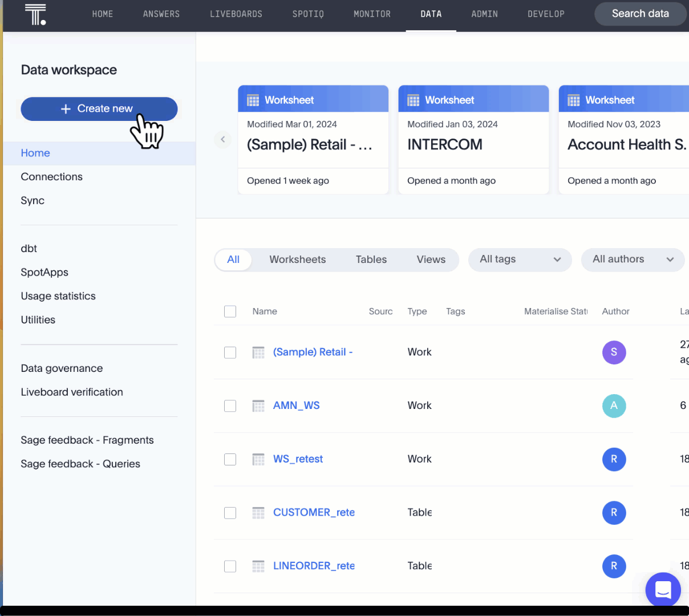Click the table icon beside AMN_WS
This screenshot has width=689, height=616.
point(258,406)
